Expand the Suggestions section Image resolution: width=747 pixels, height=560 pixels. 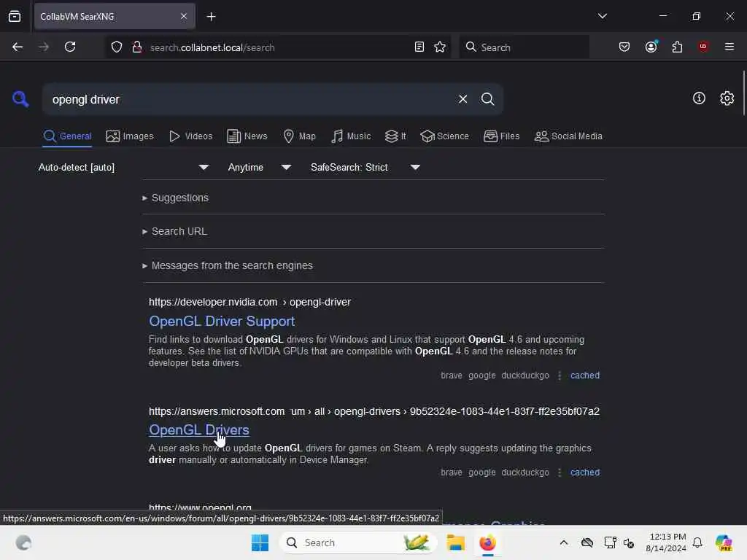click(x=175, y=198)
